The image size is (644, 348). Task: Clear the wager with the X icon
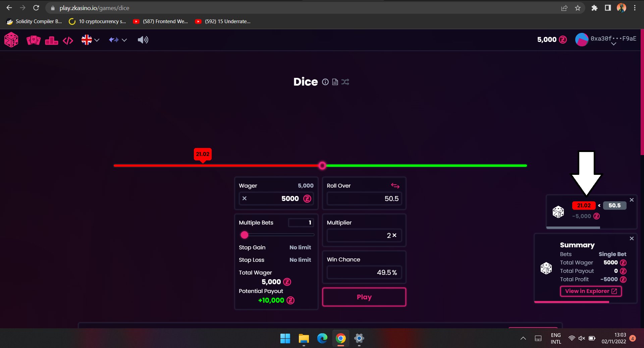coord(245,198)
